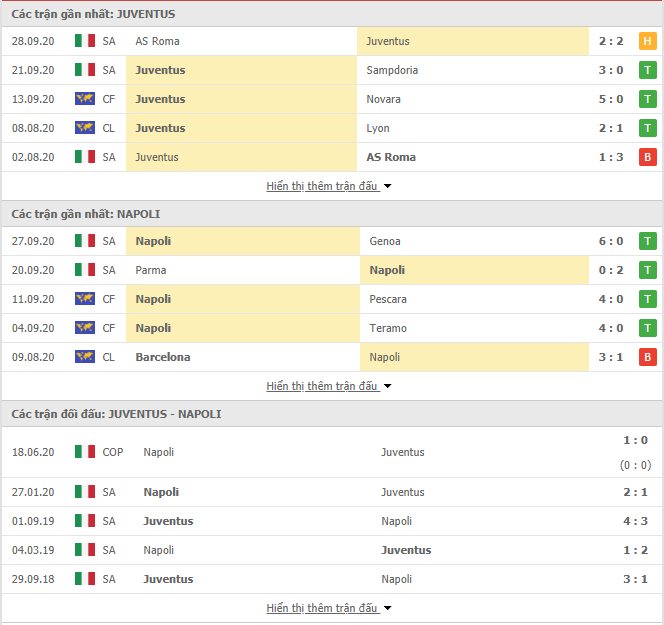Open the Lyon team link
The image size is (664, 625).
point(378,128)
